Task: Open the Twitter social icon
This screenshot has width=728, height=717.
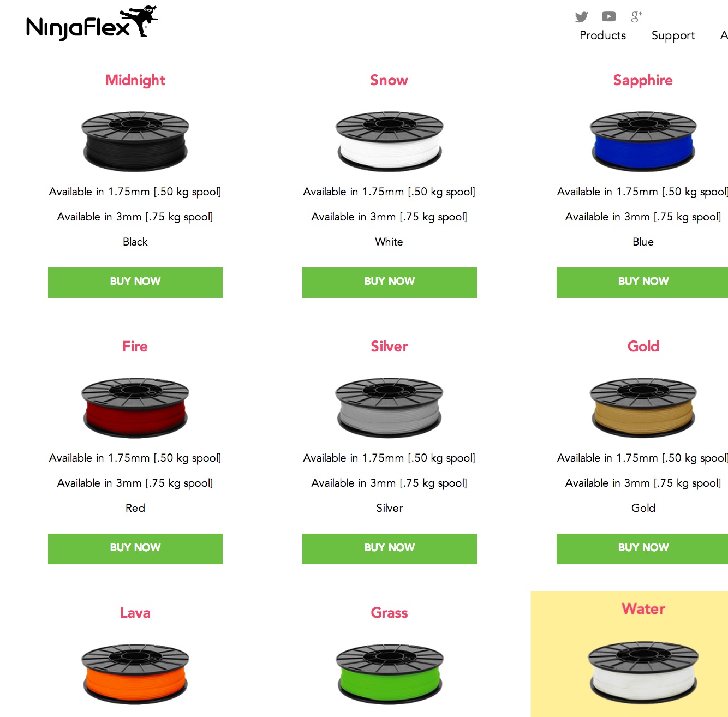Action: (582, 17)
